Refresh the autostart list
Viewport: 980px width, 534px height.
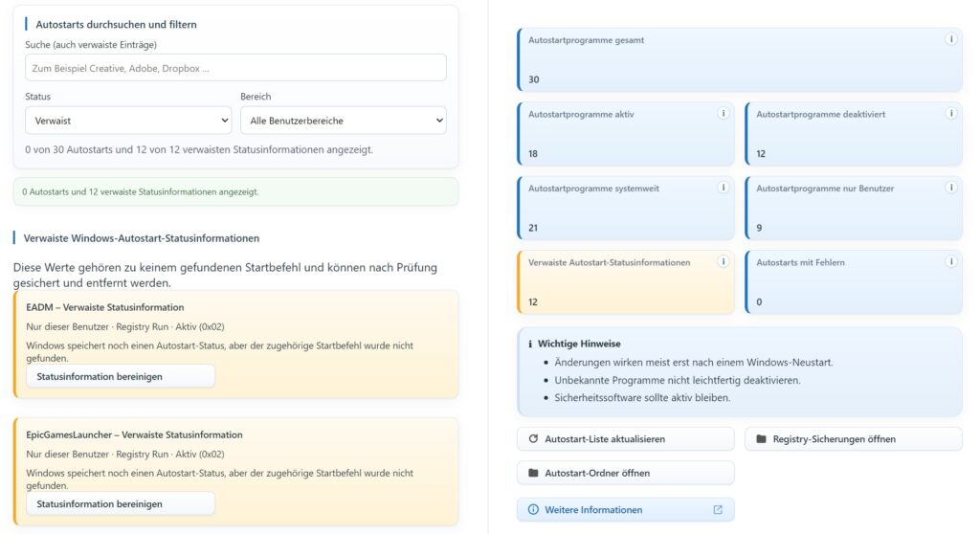coord(626,439)
